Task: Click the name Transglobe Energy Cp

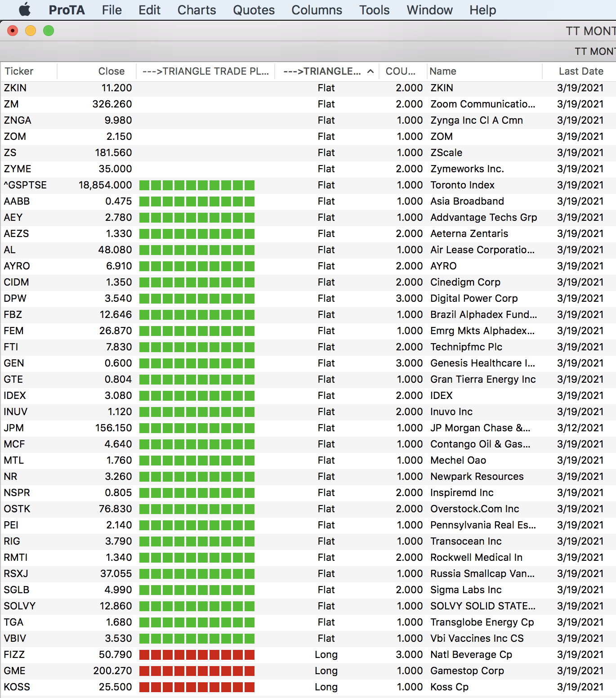Action: 482,622
